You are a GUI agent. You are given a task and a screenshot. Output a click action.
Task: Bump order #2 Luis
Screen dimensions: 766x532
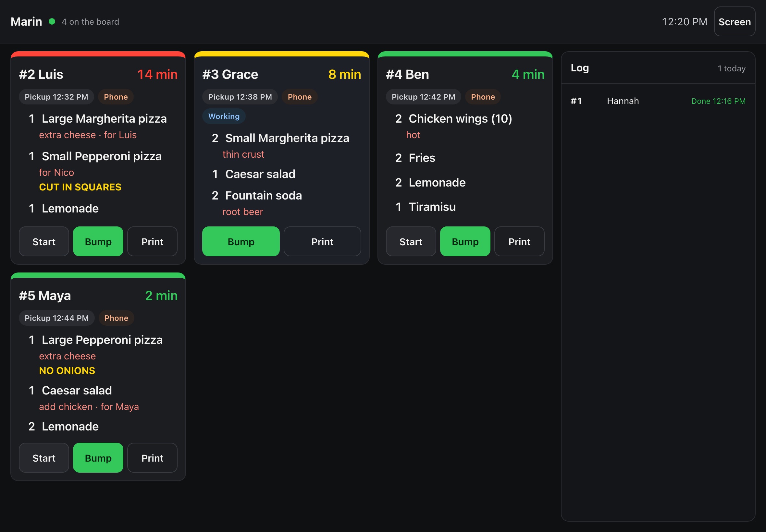[x=98, y=242]
